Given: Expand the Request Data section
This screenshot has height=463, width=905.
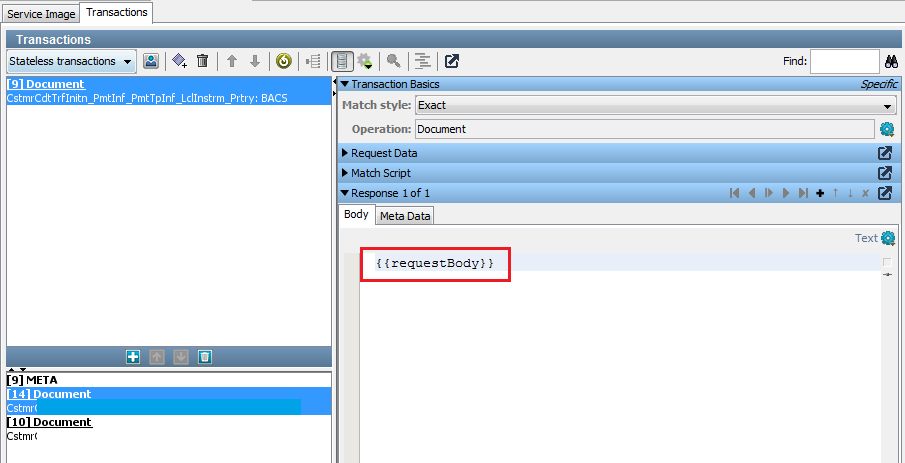Looking at the screenshot, I should click(345, 154).
